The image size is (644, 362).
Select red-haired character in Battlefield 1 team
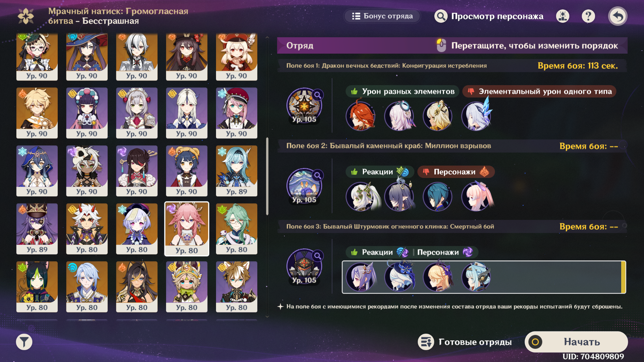(361, 116)
